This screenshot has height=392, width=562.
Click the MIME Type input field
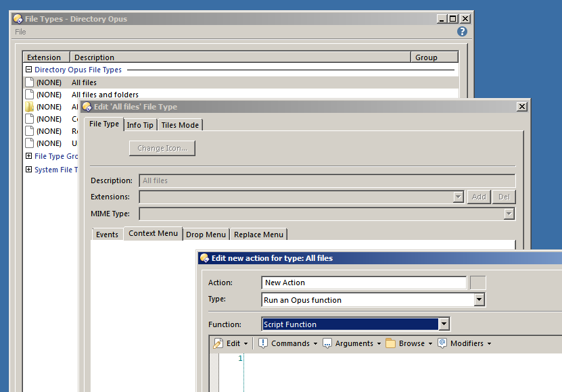pos(321,214)
